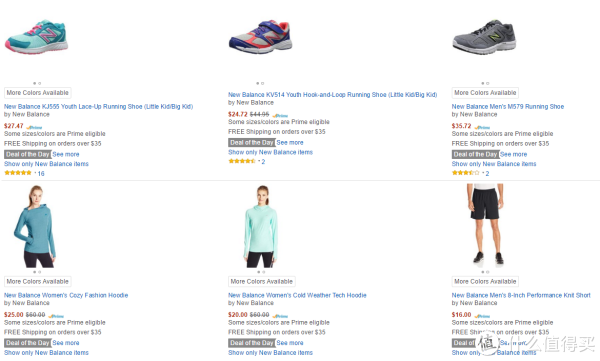Screen dimensions: 600x361
Task: Click the star rating under M579 running shoe
Action: point(470,173)
